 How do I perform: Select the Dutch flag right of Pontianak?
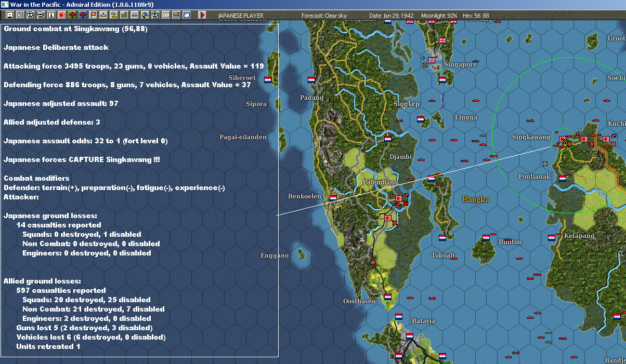pos(563,178)
